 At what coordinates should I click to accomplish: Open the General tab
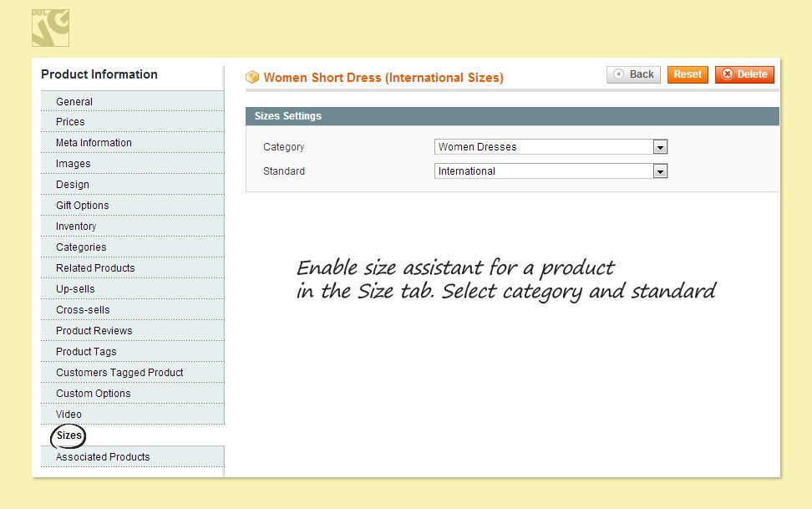tap(74, 102)
